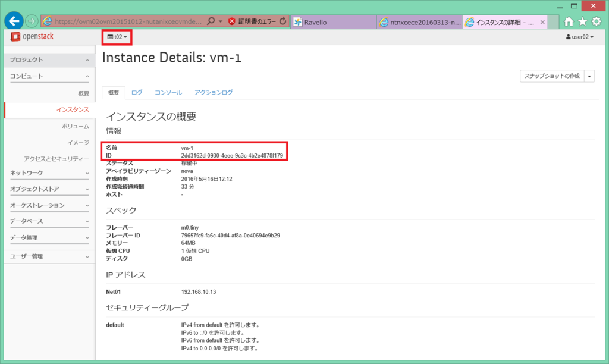Click the OpenStack logo

pos(32,36)
